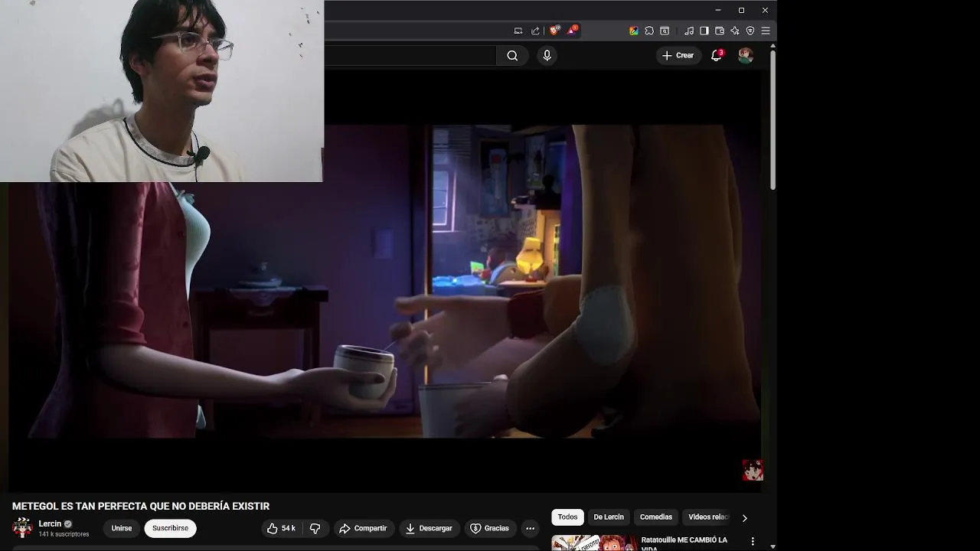
Task: Open the Lercin channel name link
Action: point(50,523)
